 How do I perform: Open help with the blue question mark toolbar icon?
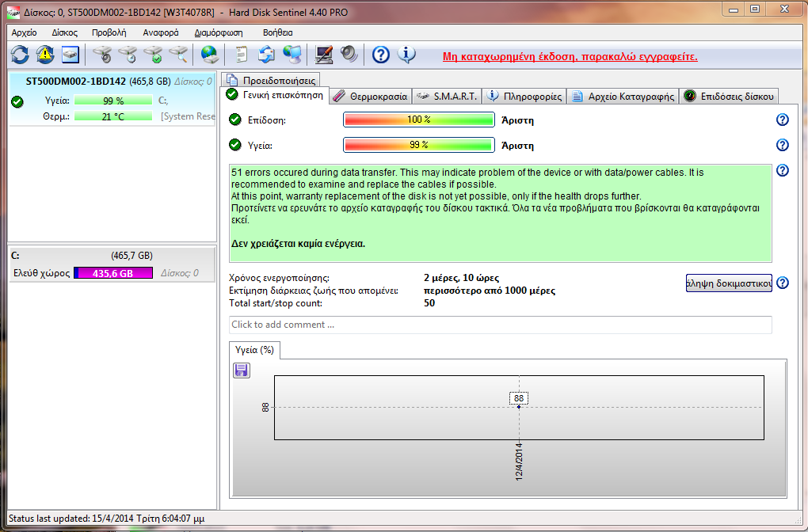coord(381,55)
